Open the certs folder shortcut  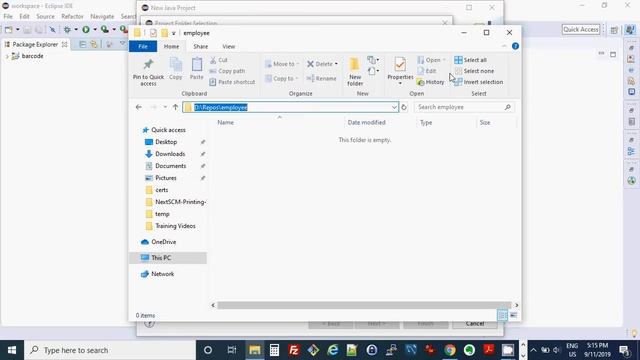point(162,190)
